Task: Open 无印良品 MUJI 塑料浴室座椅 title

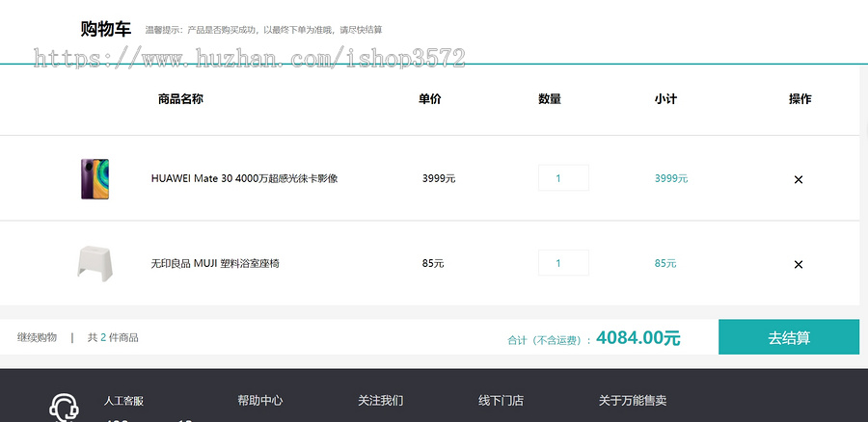Action: coord(215,264)
